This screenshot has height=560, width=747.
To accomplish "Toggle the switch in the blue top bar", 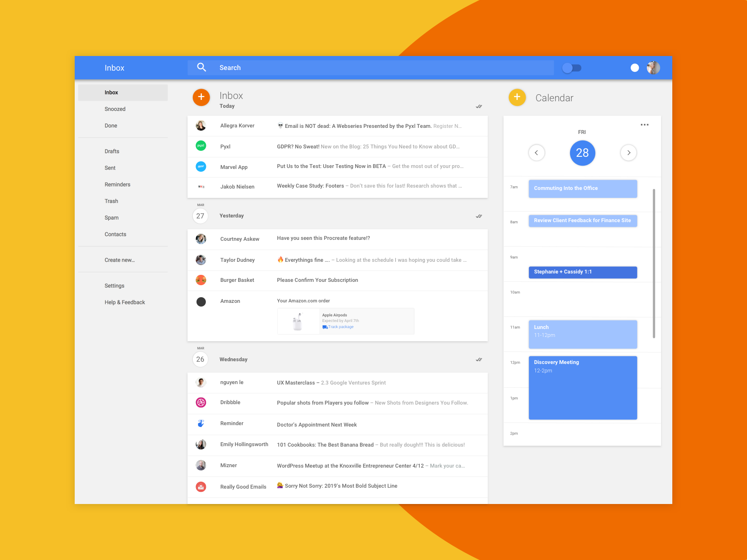I will (571, 68).
